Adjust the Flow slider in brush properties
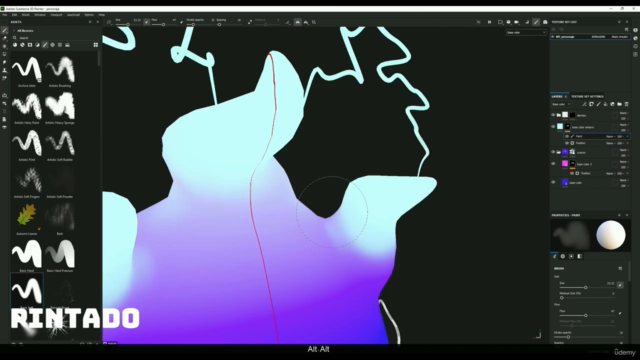The image size is (640, 360). (x=585, y=316)
